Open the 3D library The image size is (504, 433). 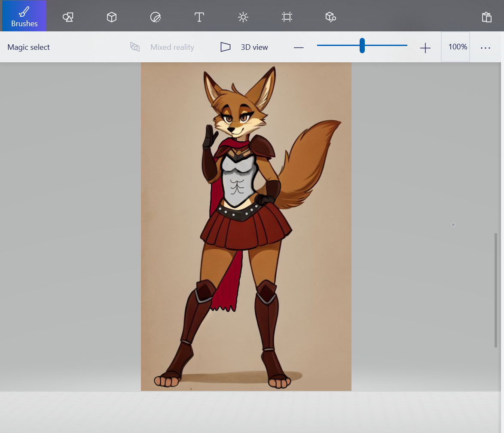tap(330, 17)
